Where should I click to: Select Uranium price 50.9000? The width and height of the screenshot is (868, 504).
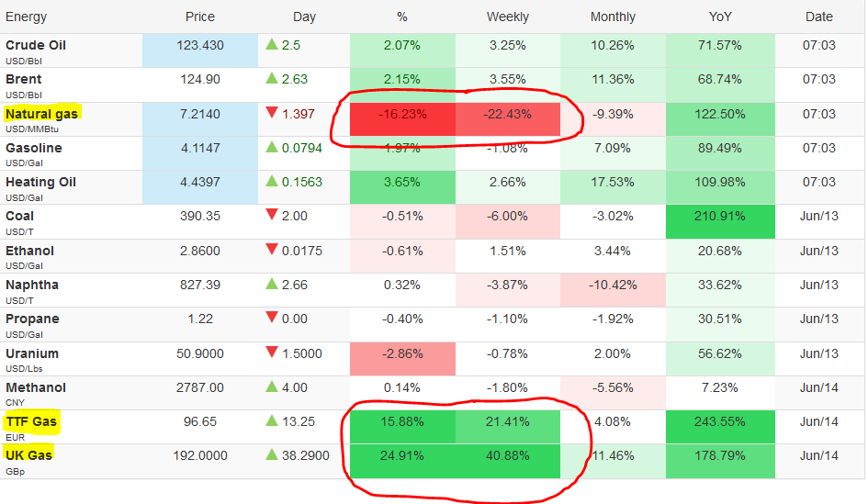coord(200,353)
